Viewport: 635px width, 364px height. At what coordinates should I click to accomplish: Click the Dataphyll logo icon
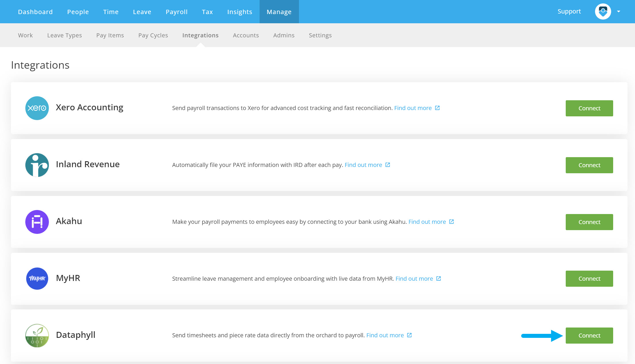click(x=37, y=336)
